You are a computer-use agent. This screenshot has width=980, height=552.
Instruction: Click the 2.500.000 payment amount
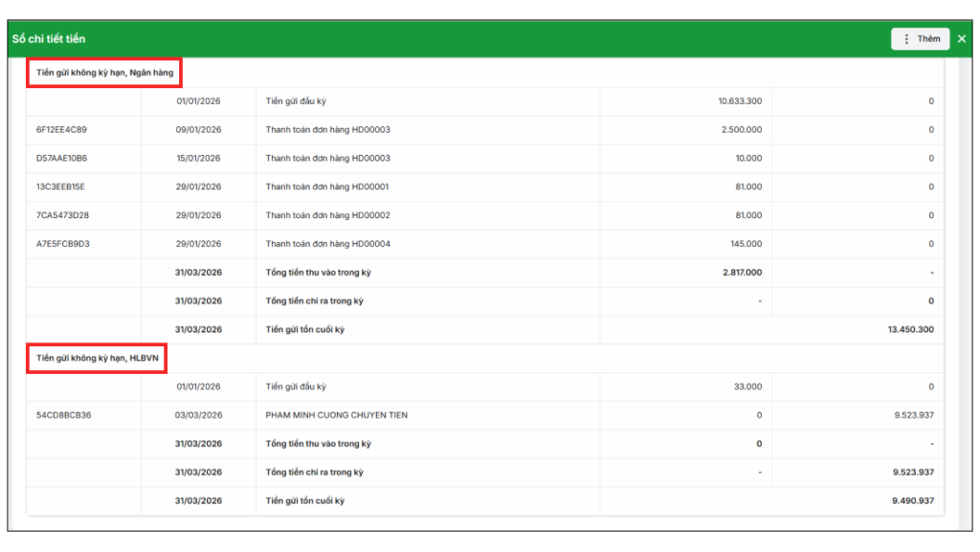pyautogui.click(x=742, y=130)
